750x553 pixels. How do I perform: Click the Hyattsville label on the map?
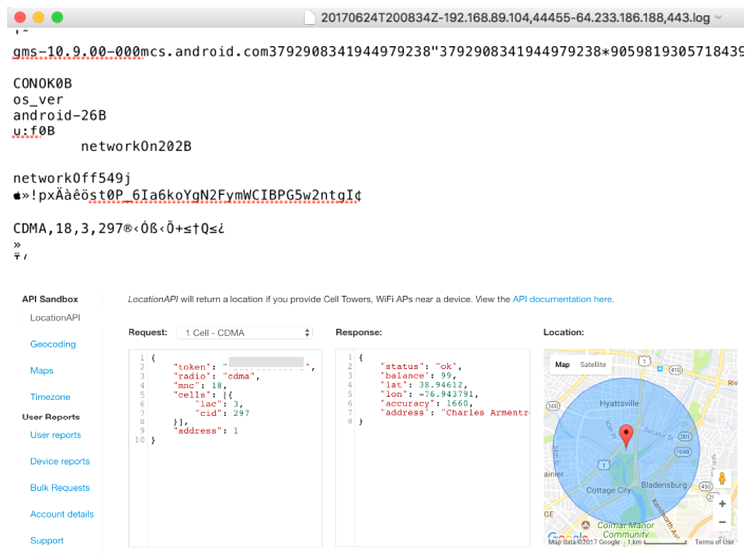pos(619,403)
